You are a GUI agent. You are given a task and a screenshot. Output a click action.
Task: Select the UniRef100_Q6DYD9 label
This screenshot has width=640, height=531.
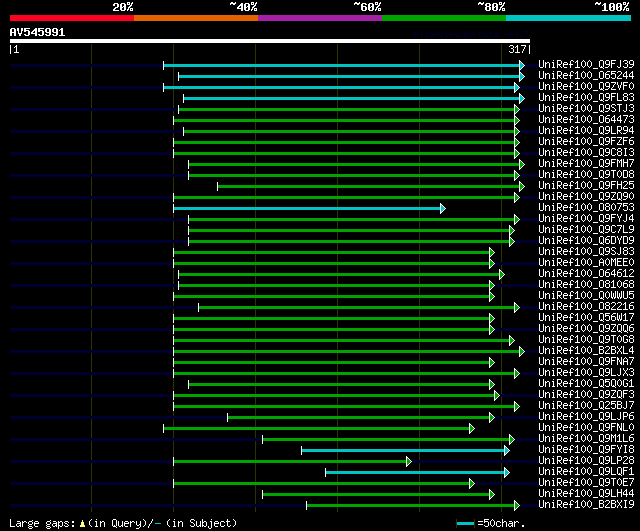coord(586,240)
